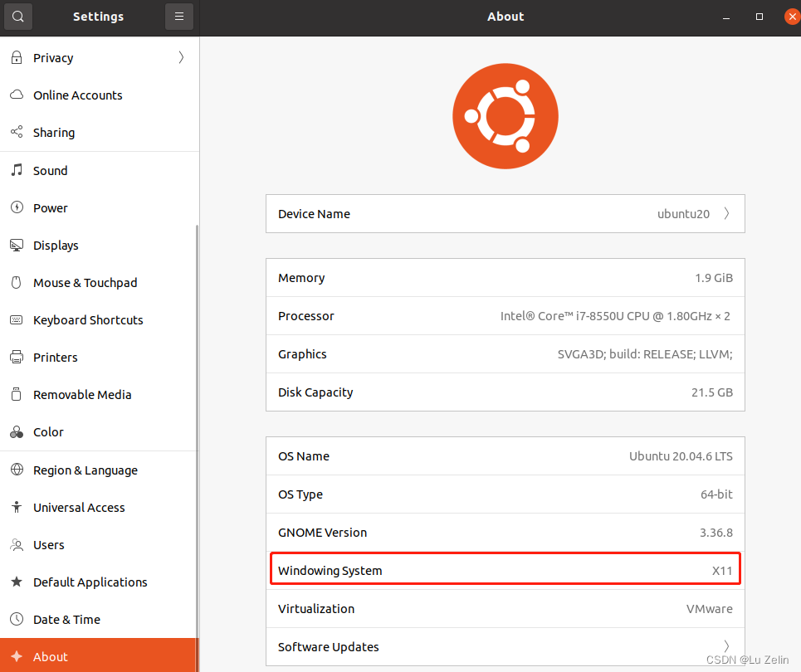Click the Universal Access icon
This screenshot has height=672, width=801.
tap(16, 507)
